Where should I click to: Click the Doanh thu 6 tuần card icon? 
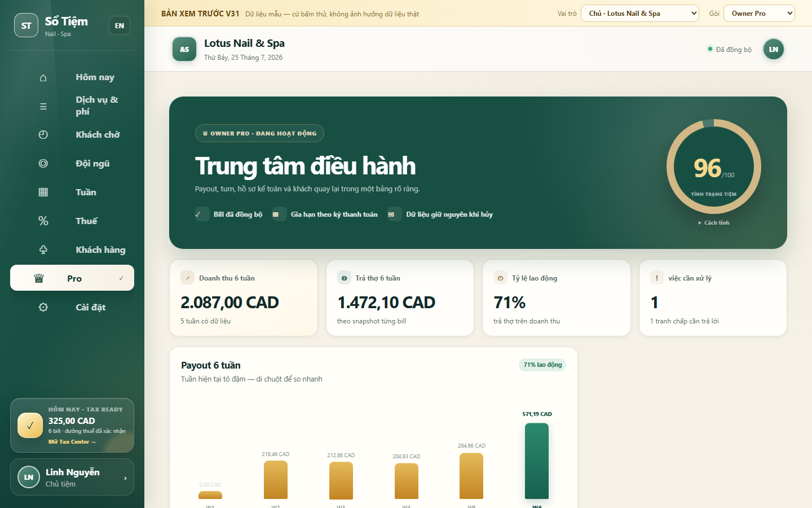[x=187, y=278]
